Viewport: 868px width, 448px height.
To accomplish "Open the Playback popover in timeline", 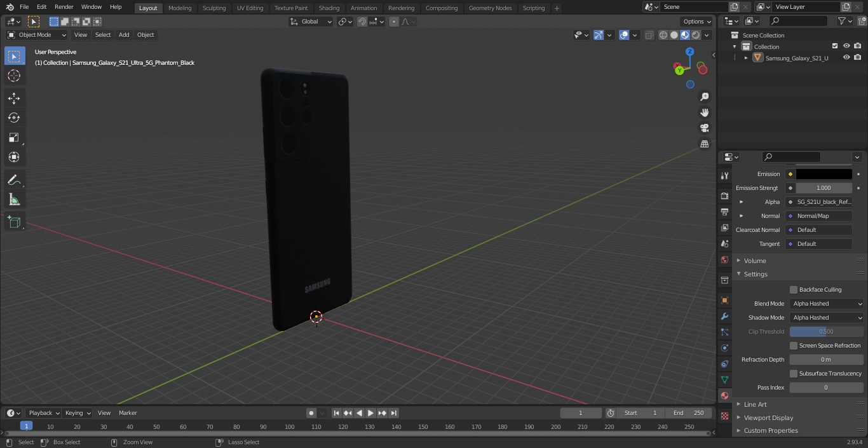I will click(x=44, y=413).
